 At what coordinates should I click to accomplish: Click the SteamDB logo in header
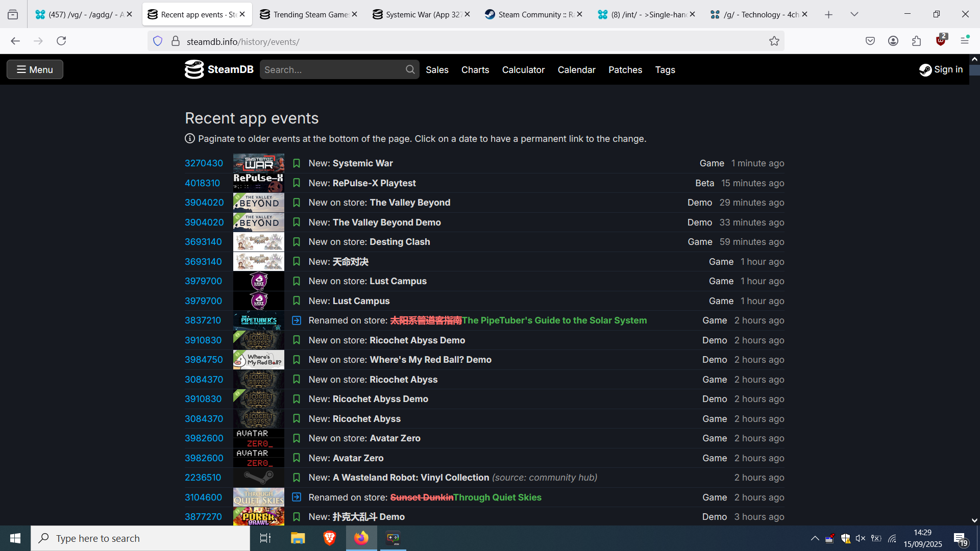[x=219, y=69]
